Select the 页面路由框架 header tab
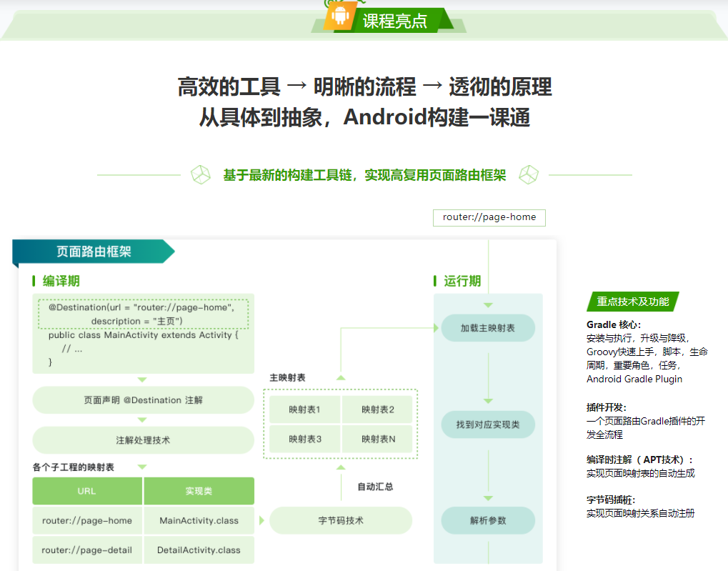728x571 pixels. pos(94,252)
